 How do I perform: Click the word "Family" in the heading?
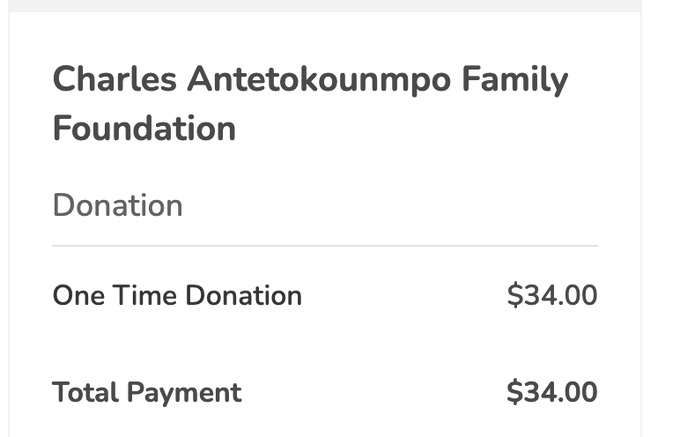coord(515,79)
